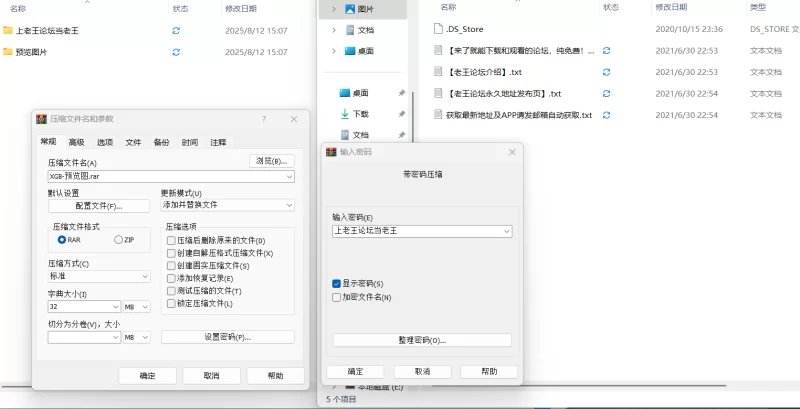Click the 配置文件(F)... button
Image resolution: width=800 pixels, height=409 pixels.
click(99, 206)
